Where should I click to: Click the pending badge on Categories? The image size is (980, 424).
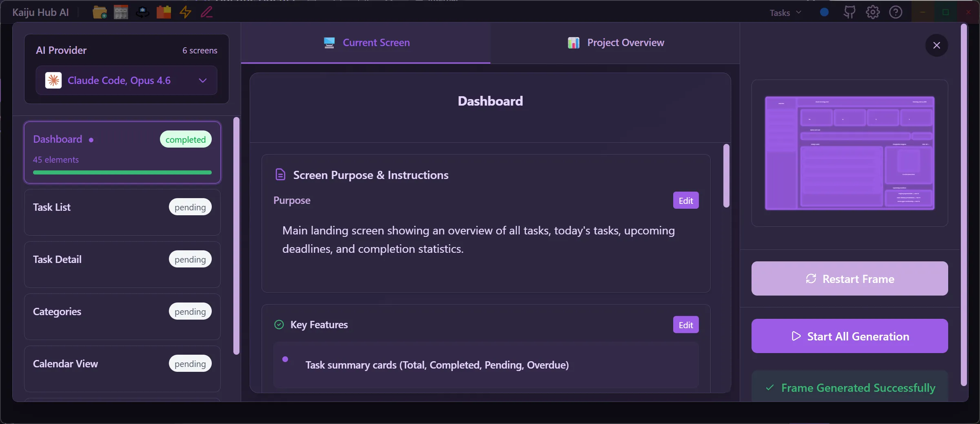(x=190, y=311)
